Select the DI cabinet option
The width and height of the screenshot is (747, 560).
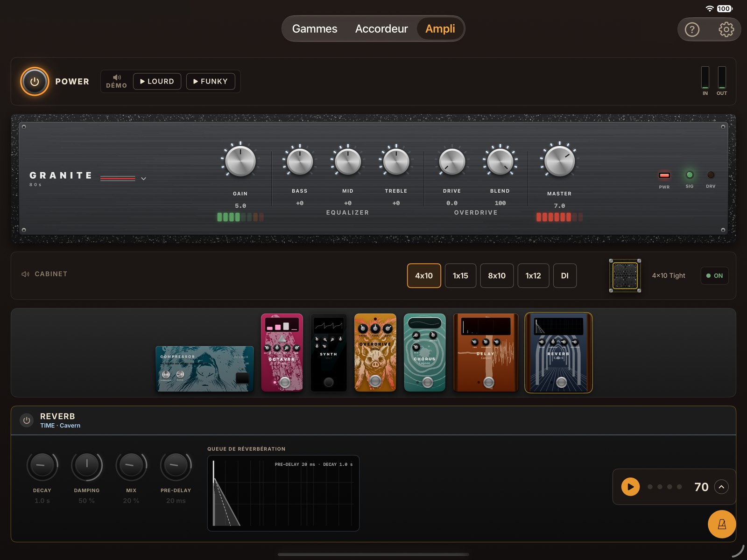565,276
